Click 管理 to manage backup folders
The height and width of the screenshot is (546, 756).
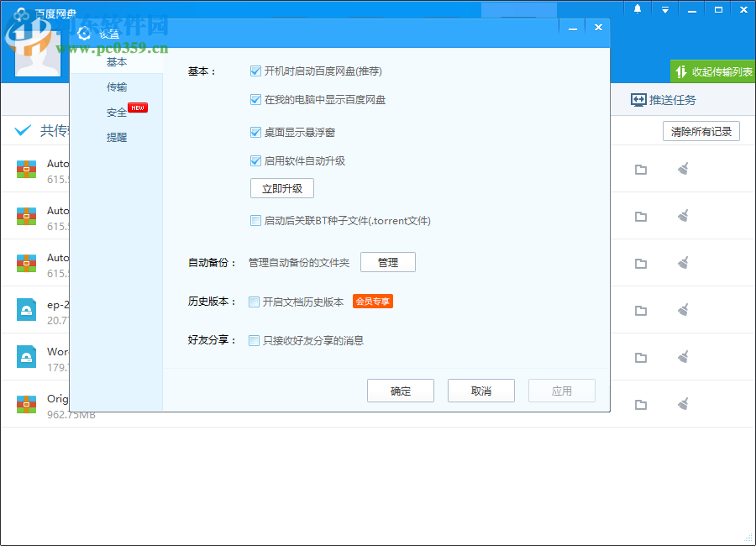click(387, 261)
